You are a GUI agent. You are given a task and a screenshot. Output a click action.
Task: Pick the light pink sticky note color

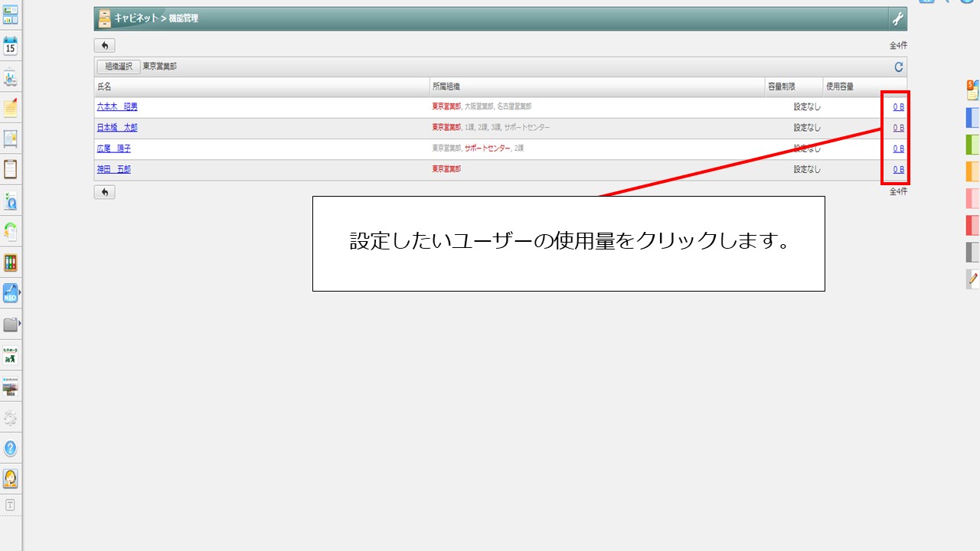973,198
